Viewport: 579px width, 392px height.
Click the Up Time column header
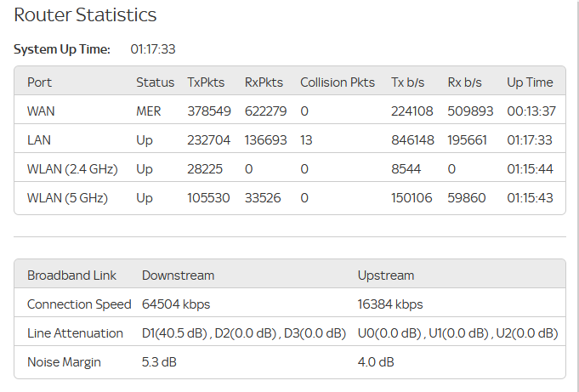(530, 82)
